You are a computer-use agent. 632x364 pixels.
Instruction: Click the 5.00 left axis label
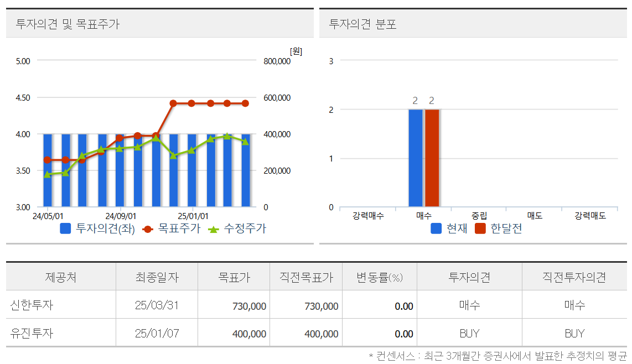pyautogui.click(x=23, y=61)
